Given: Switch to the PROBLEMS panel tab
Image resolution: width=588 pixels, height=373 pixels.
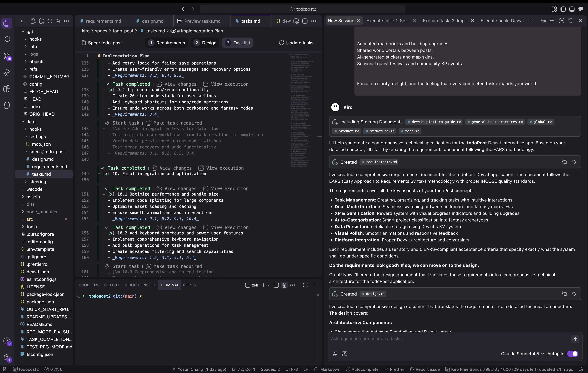Looking at the screenshot, I should [x=89, y=285].
